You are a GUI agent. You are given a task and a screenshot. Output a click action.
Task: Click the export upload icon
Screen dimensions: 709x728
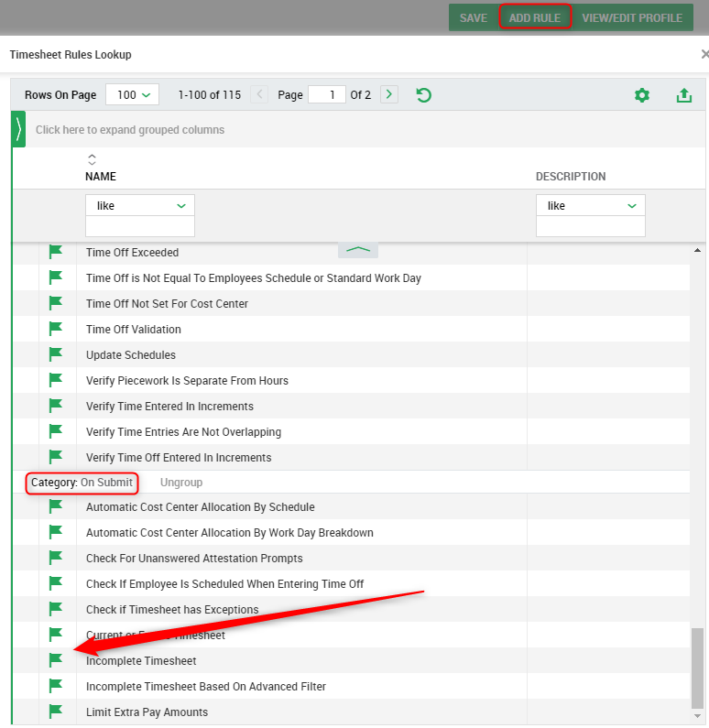coord(684,95)
